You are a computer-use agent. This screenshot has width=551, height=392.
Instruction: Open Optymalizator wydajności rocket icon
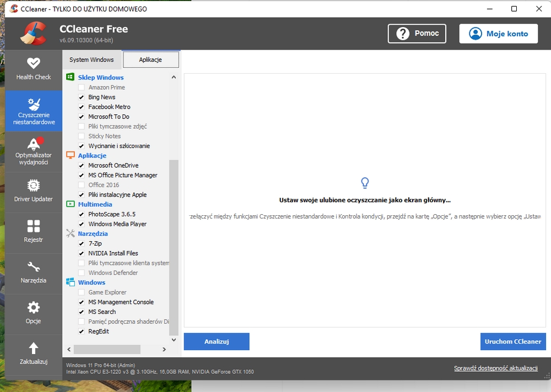click(34, 144)
